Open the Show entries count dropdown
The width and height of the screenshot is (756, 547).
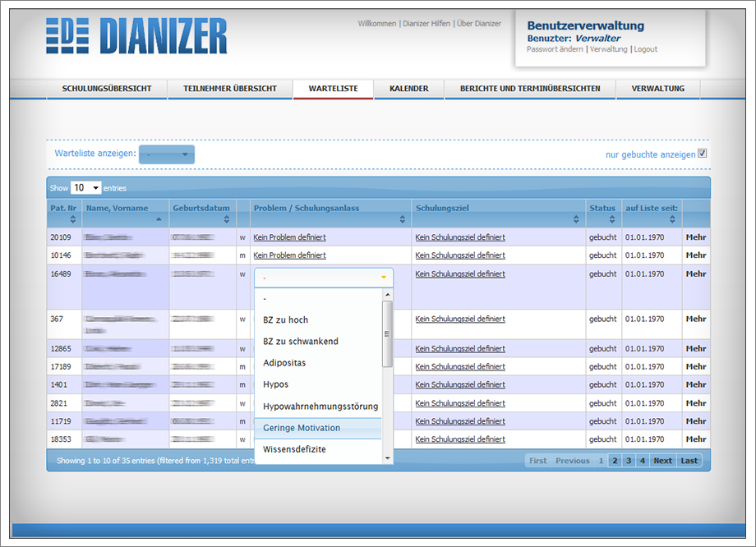click(85, 187)
